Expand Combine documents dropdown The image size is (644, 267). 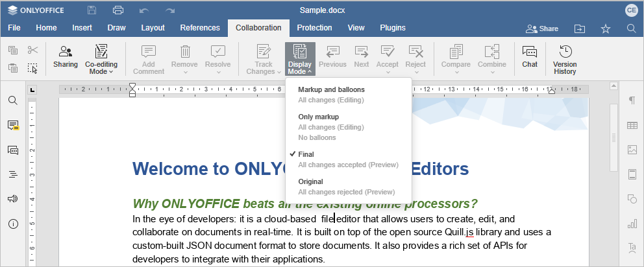pos(492,72)
